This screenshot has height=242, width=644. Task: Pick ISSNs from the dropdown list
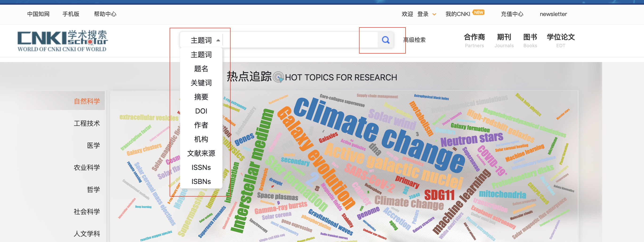coord(201,168)
